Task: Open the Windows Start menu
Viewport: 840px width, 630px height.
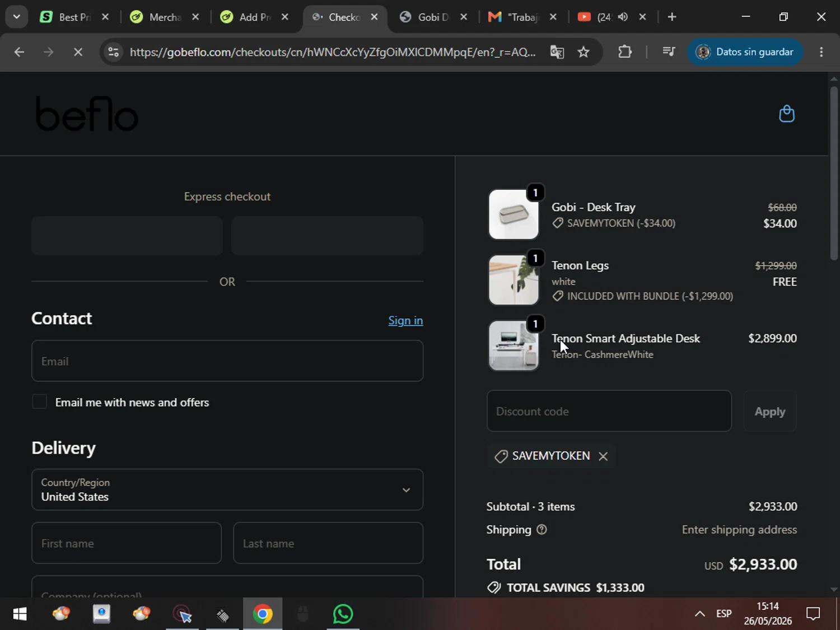Action: [20, 614]
